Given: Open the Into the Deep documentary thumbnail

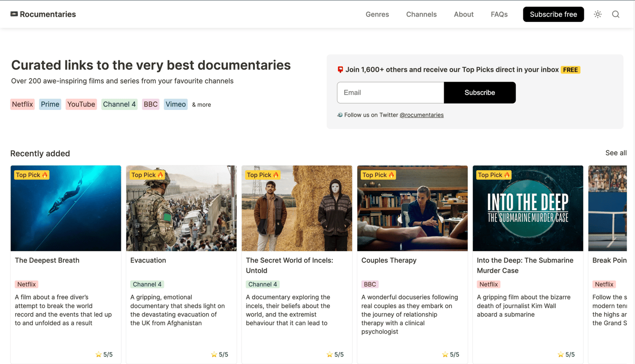Looking at the screenshot, I should click(x=527, y=208).
